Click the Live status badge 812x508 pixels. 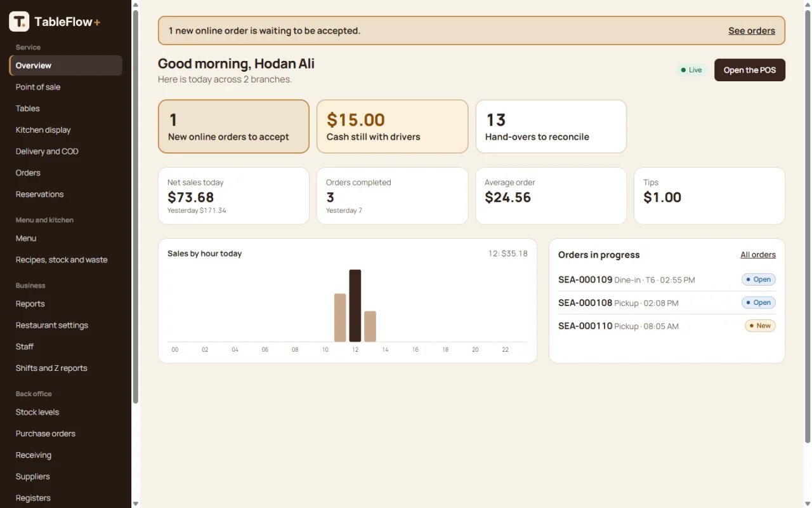(691, 70)
